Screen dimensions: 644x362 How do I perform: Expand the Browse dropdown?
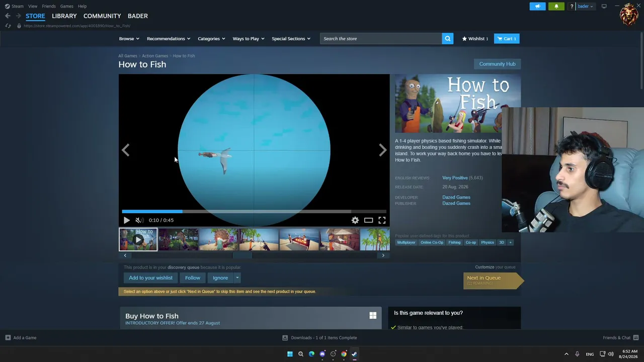click(129, 39)
